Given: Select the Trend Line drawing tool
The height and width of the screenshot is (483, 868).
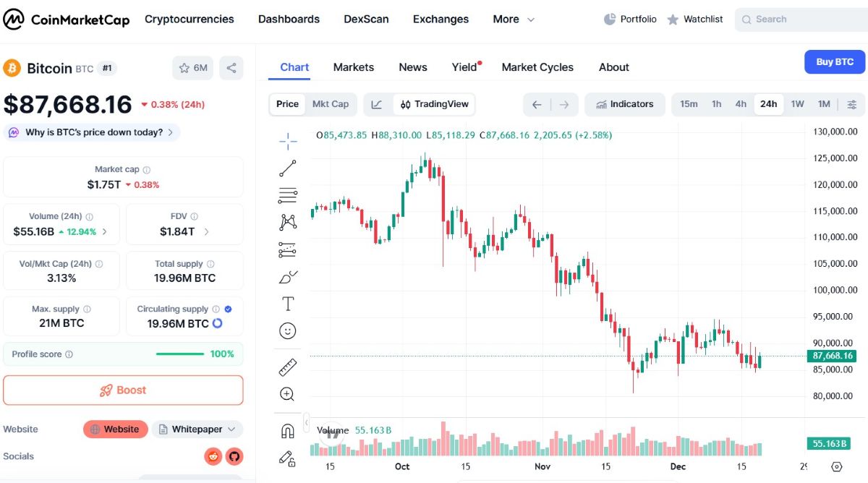Looking at the screenshot, I should click(x=287, y=168).
